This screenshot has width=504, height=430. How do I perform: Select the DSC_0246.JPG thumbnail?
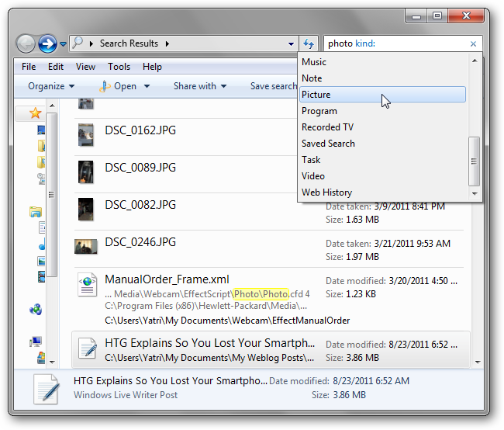[x=86, y=247]
